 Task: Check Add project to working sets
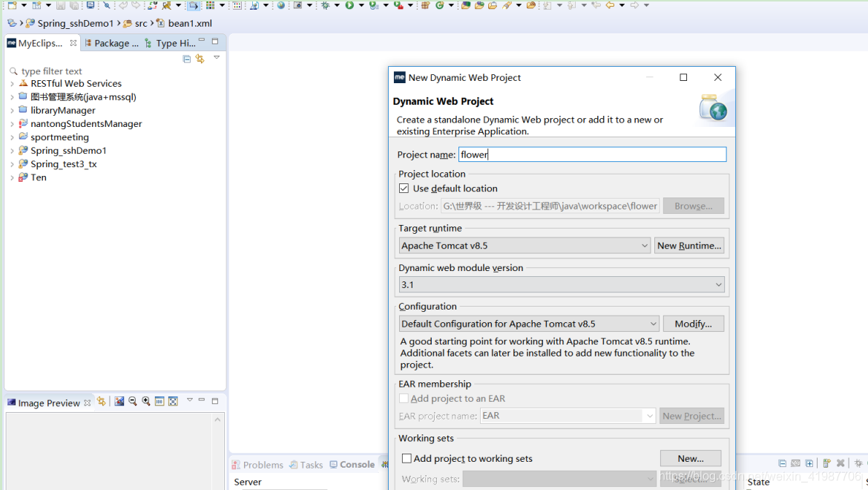[407, 458]
